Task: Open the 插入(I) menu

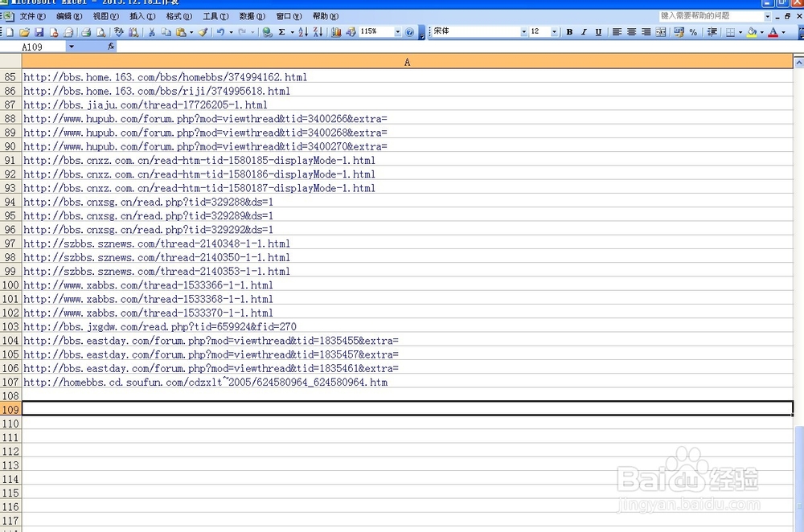Action: pyautogui.click(x=142, y=16)
